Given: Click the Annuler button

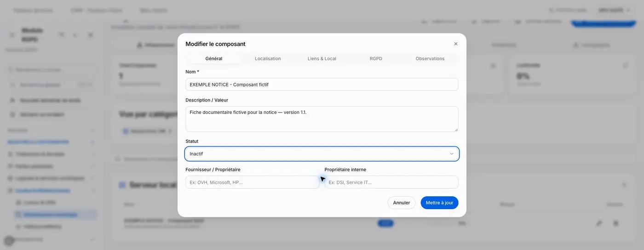Looking at the screenshot, I should tap(402, 203).
